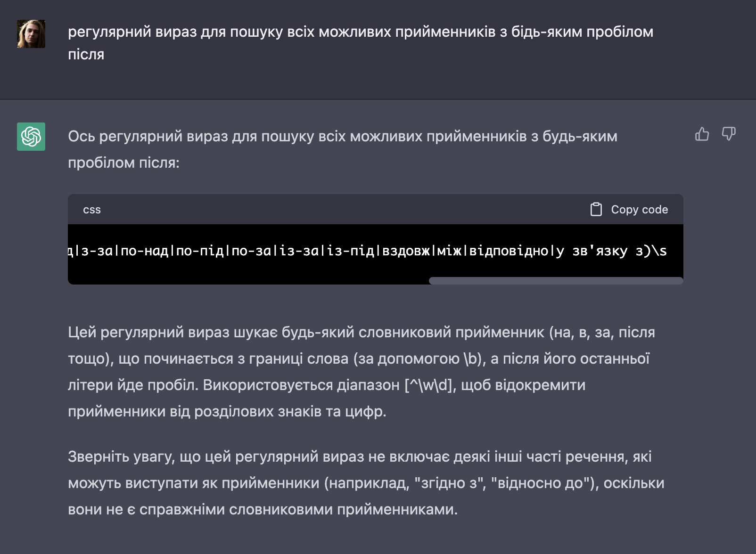Click the paragraph starting with Цей регулярний
The width and height of the screenshot is (756, 554).
(362, 372)
